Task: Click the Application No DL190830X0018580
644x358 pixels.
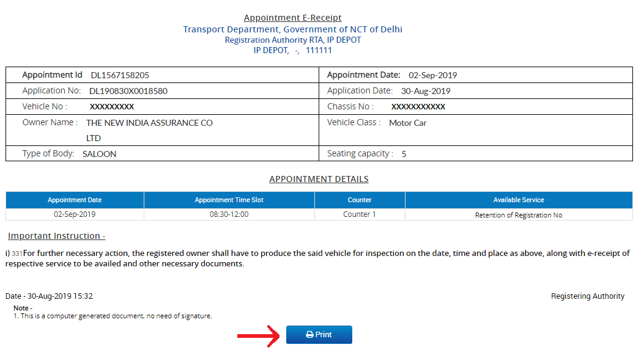Action: [x=128, y=91]
